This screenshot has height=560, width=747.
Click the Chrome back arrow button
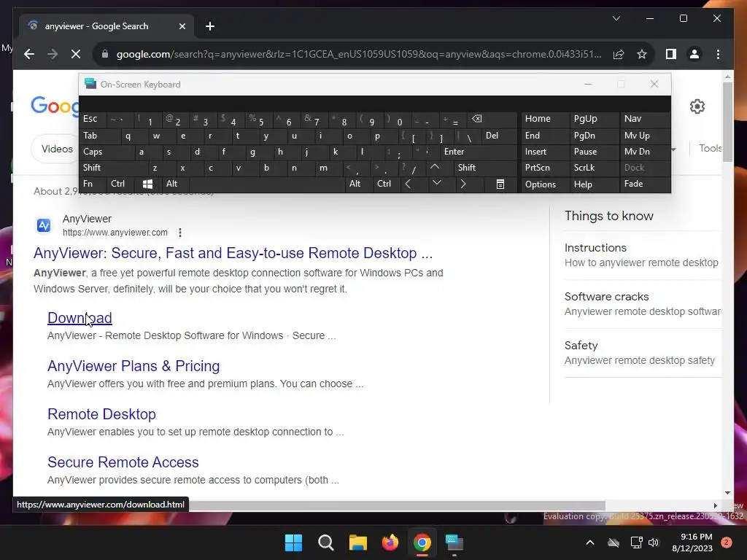pyautogui.click(x=29, y=54)
